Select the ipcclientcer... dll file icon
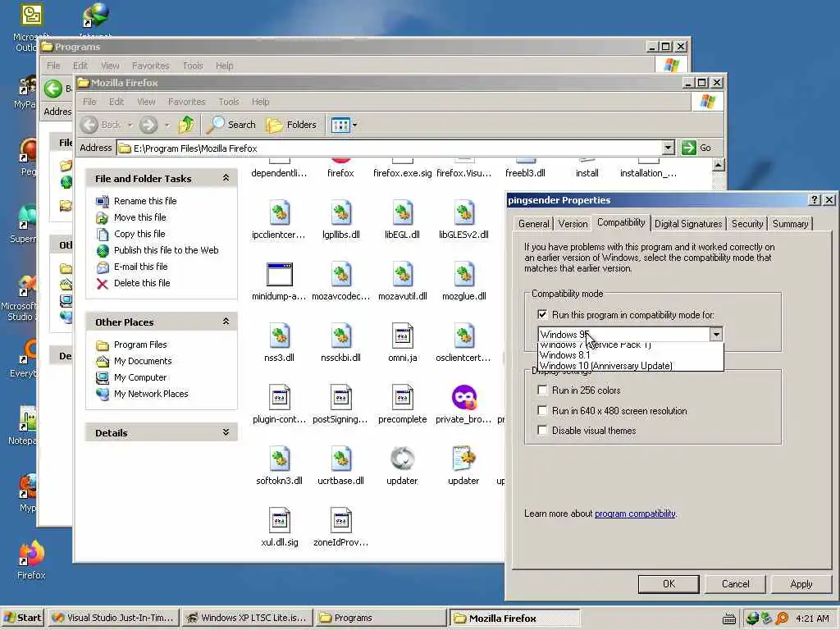The height and width of the screenshot is (630, 840). (279, 212)
